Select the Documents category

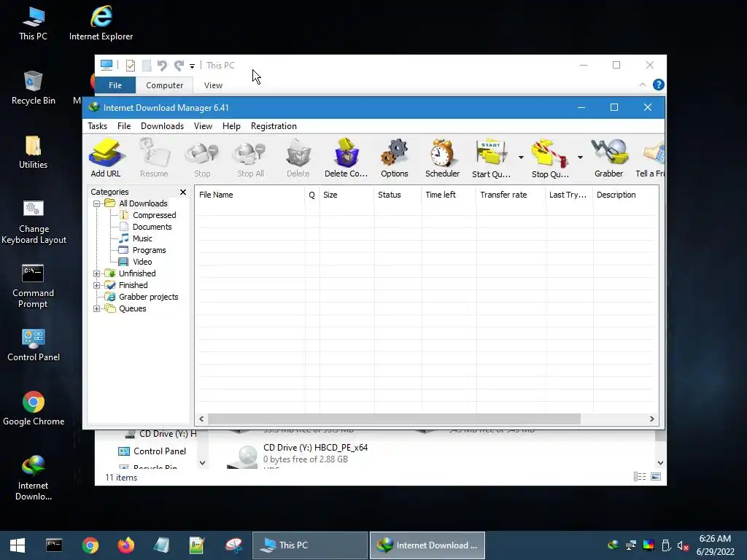(x=152, y=227)
